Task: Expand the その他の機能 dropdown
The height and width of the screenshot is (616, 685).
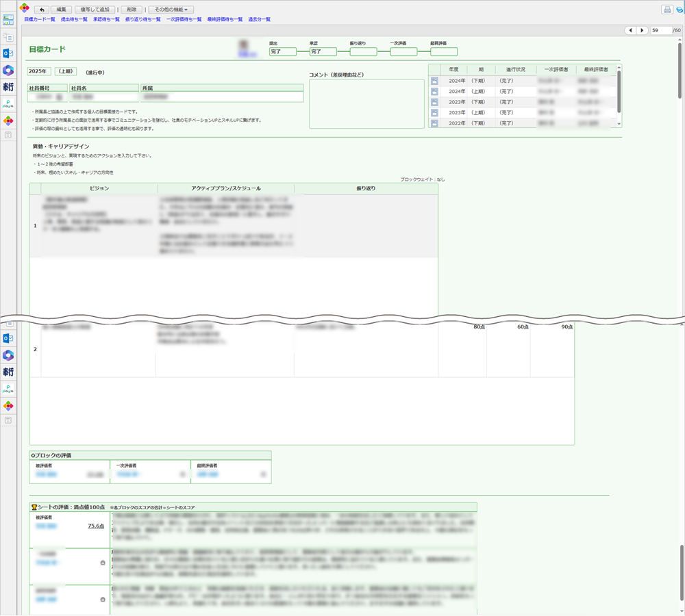Action: point(171,10)
